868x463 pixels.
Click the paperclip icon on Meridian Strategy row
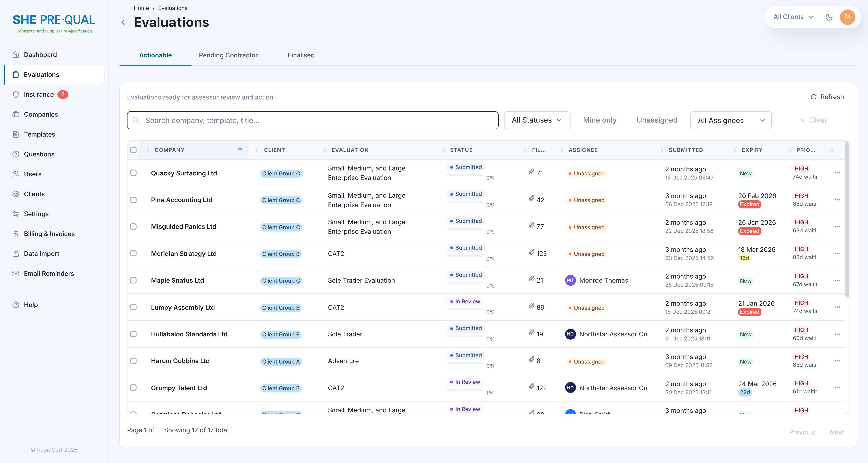[532, 252]
